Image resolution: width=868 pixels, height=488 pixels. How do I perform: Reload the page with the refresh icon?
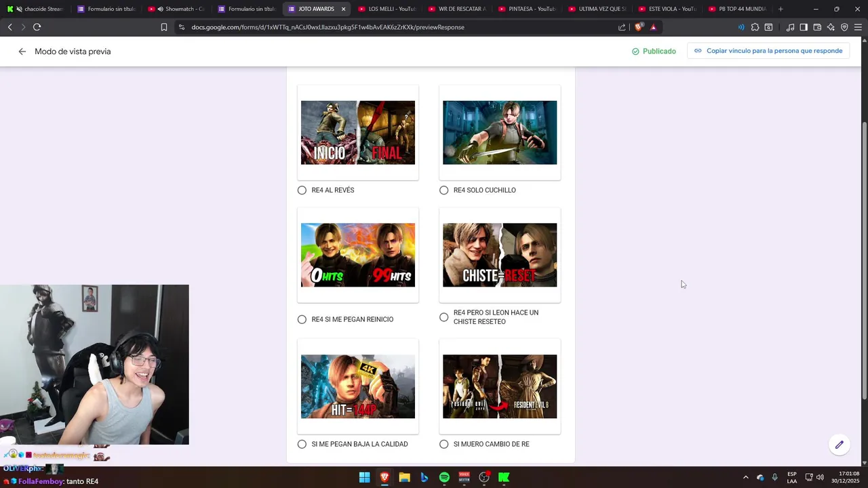pyautogui.click(x=37, y=27)
